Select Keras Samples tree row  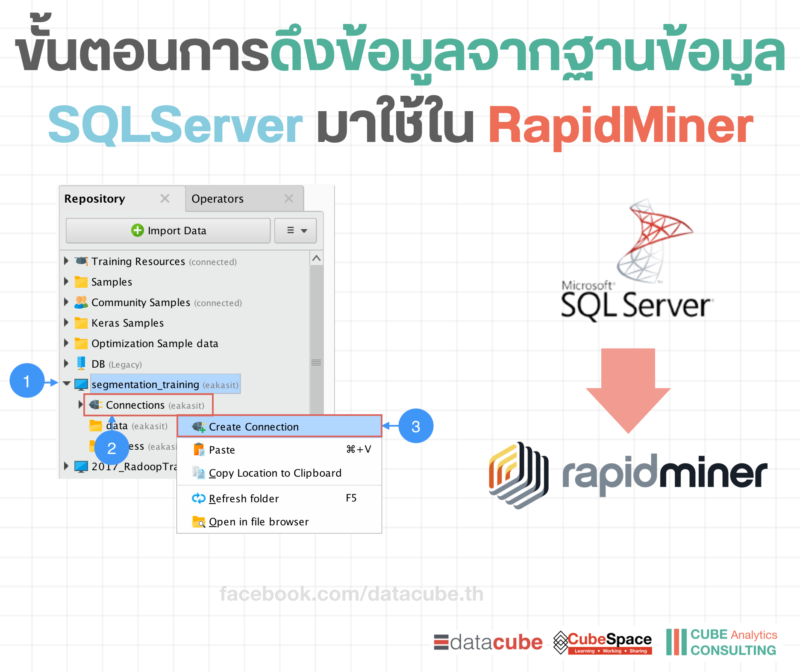point(185,323)
